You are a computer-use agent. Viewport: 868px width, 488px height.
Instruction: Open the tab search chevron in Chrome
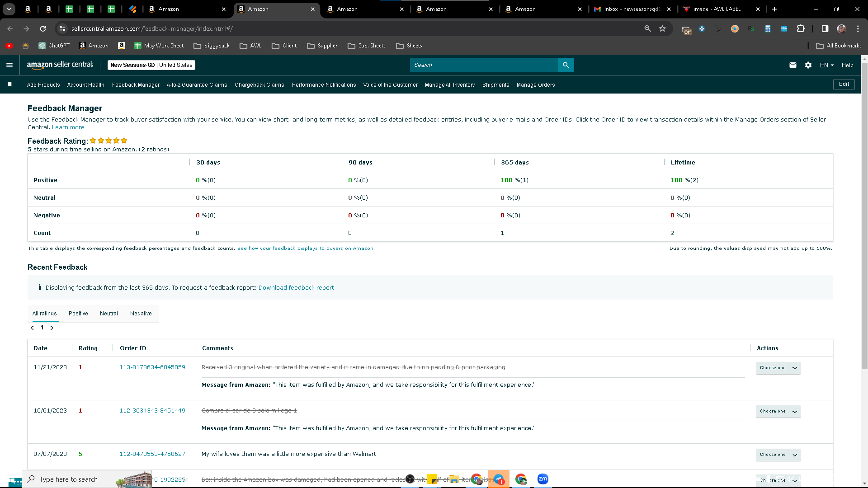pos(9,9)
